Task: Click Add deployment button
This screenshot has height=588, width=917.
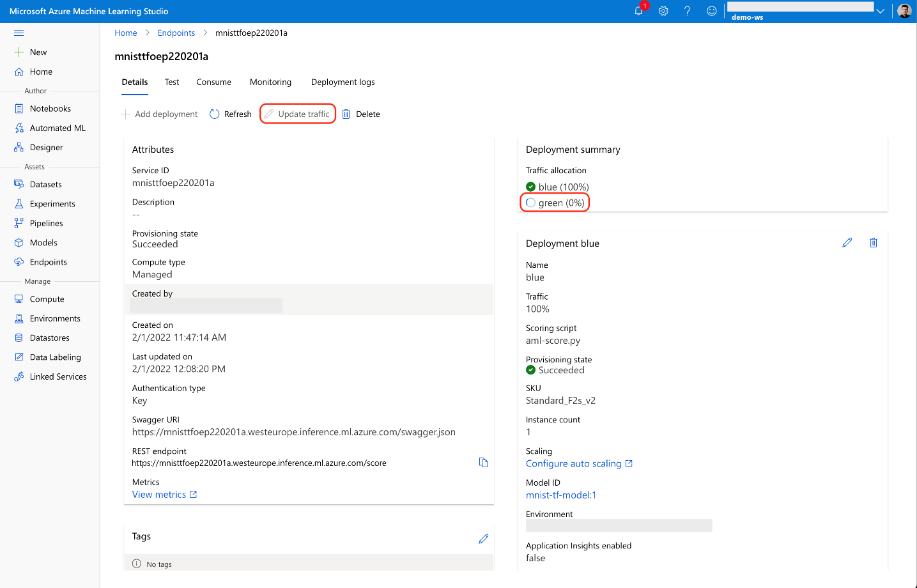Action: point(160,114)
